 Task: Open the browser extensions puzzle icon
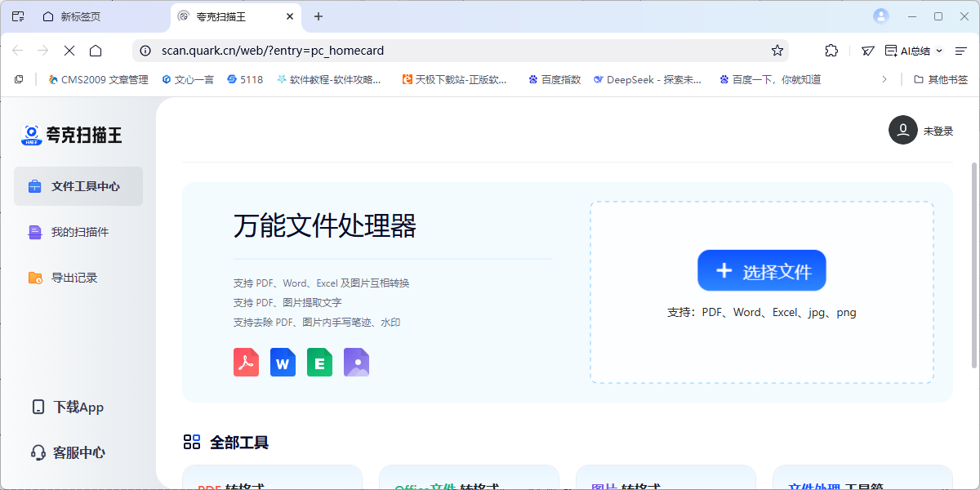831,51
